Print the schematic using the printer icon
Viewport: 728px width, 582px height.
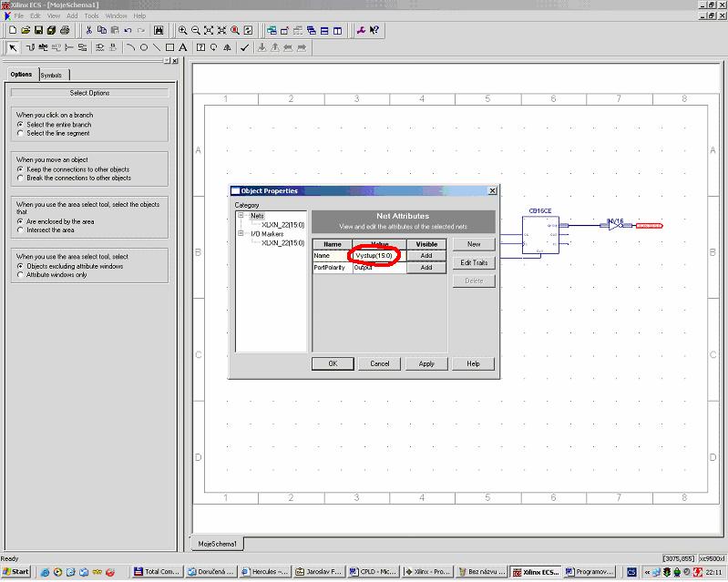pyautogui.click(x=65, y=31)
